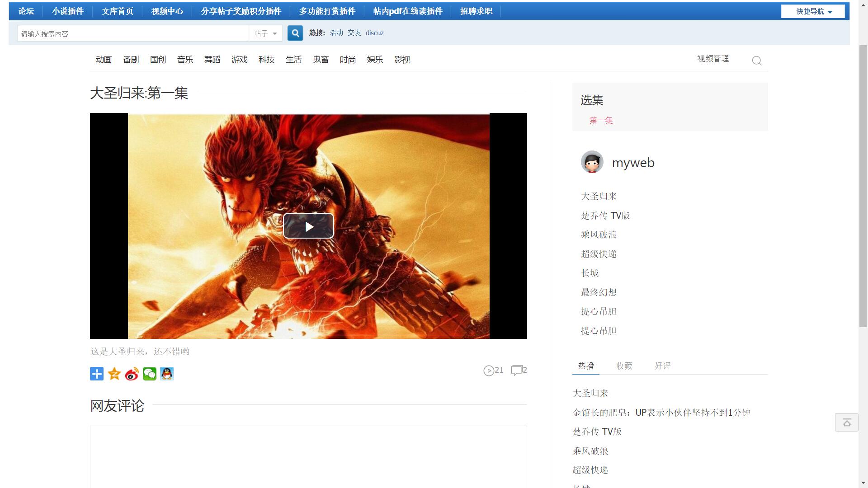Image resolution: width=868 pixels, height=488 pixels.
Task: Select the 生活 category
Action: tap(294, 60)
